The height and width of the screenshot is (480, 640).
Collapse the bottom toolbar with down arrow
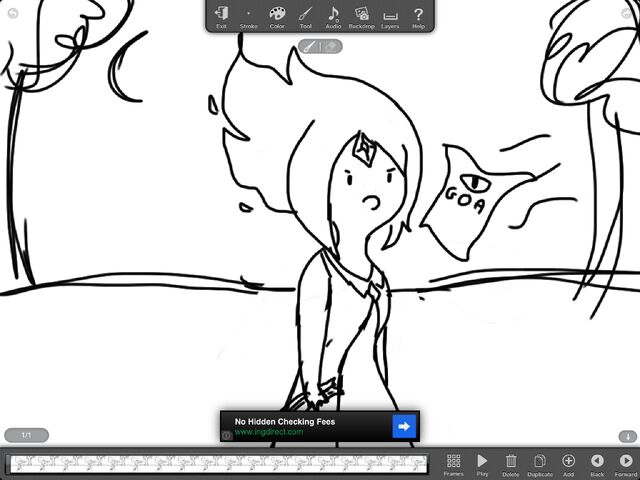tap(628, 436)
